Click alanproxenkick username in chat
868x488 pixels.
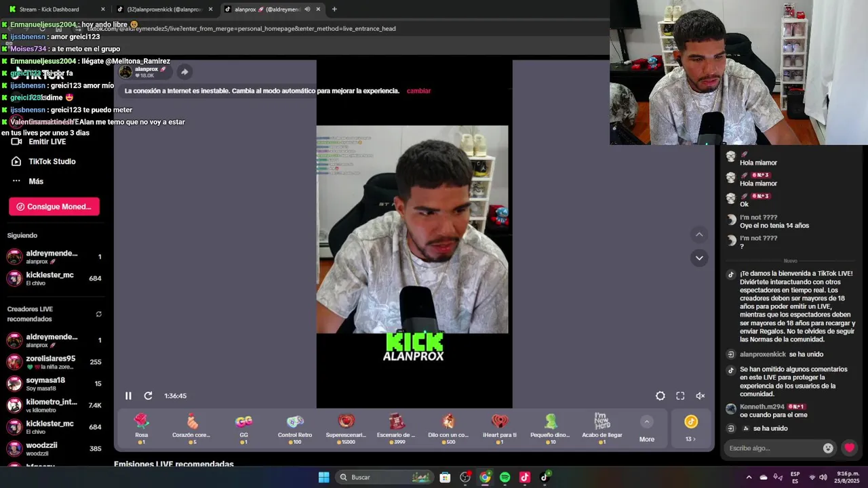(x=763, y=354)
